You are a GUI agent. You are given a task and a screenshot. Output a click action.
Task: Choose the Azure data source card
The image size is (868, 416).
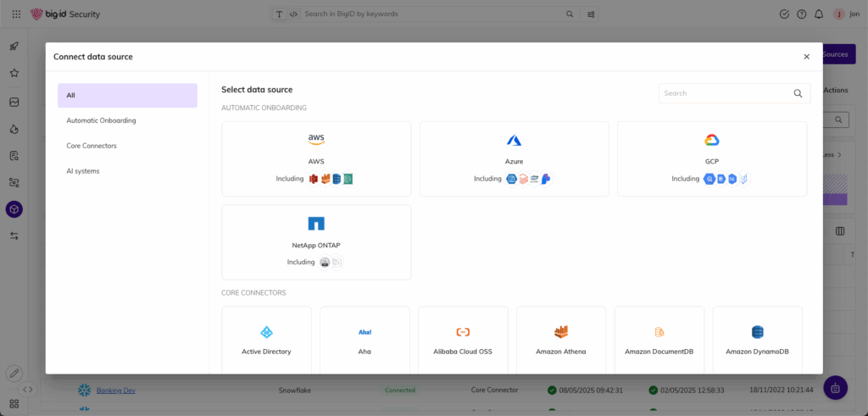click(514, 158)
